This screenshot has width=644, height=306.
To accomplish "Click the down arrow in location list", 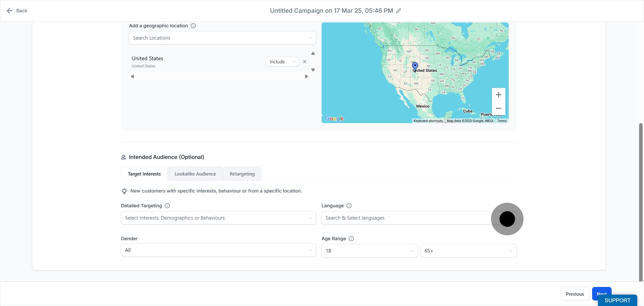I will tap(313, 70).
